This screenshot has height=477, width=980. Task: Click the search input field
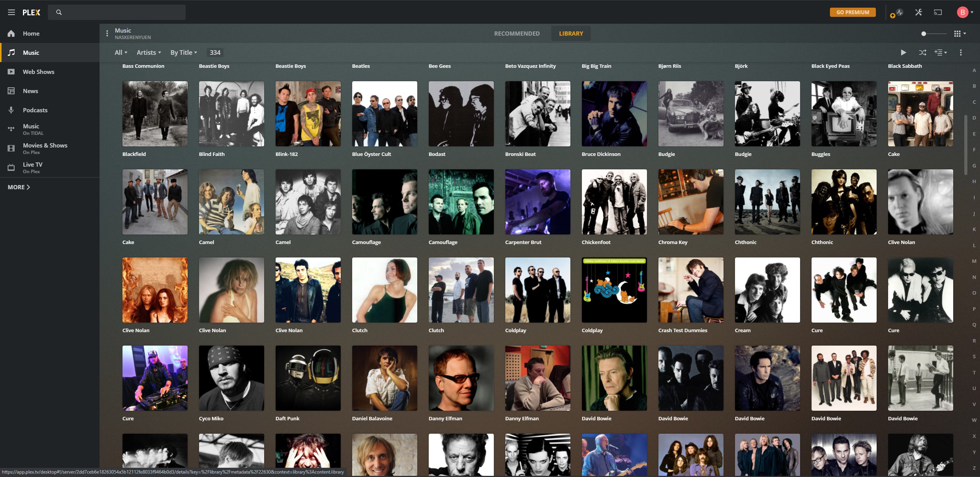117,12
